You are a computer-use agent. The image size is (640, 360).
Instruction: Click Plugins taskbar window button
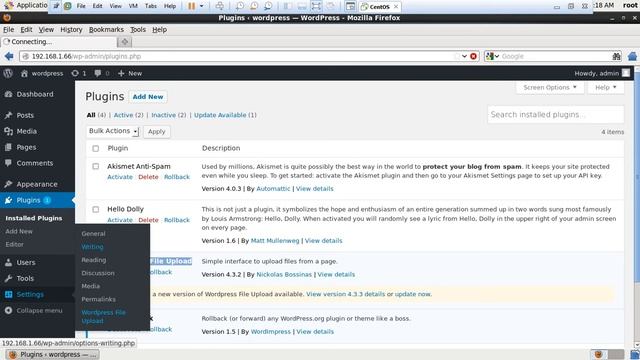click(x=53, y=354)
